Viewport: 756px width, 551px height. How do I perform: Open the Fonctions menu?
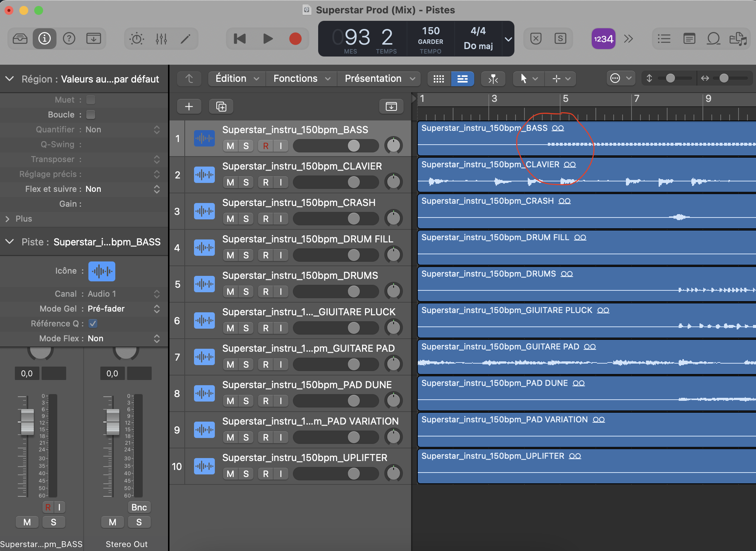tap(300, 78)
